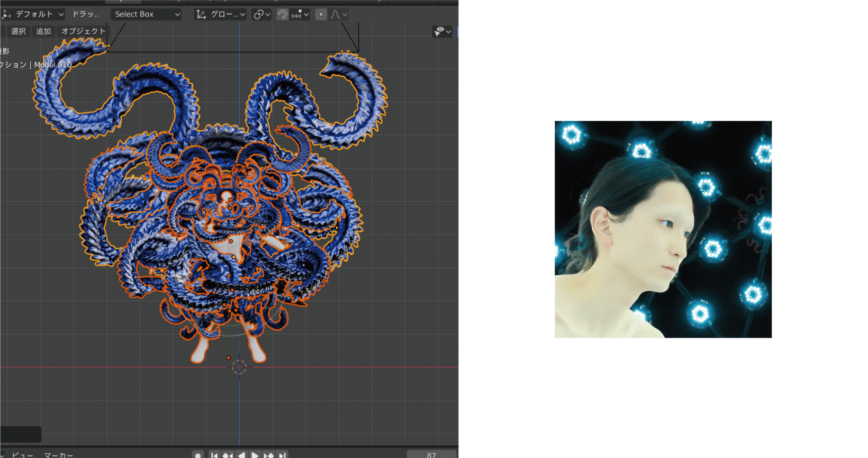Open the Select Box tool dropdown
Image resolution: width=868 pixels, height=458 pixels.
click(x=146, y=14)
